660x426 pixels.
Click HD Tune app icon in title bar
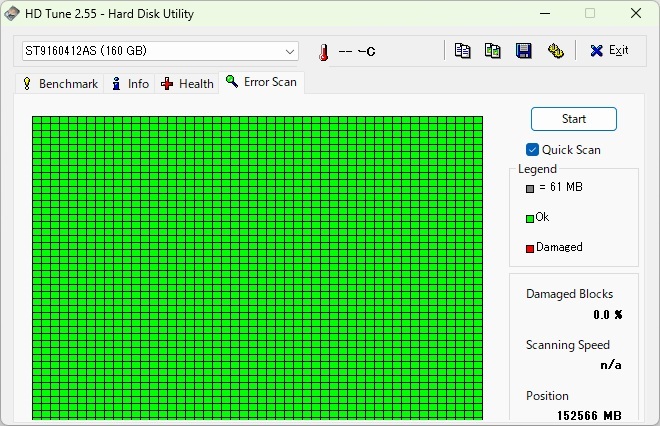12,13
